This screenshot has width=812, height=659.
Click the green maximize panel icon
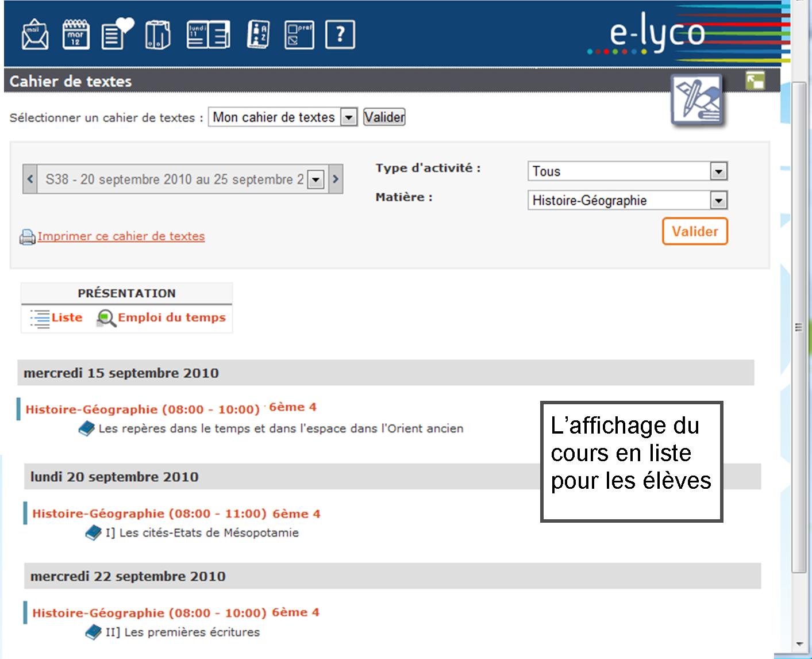[755, 81]
